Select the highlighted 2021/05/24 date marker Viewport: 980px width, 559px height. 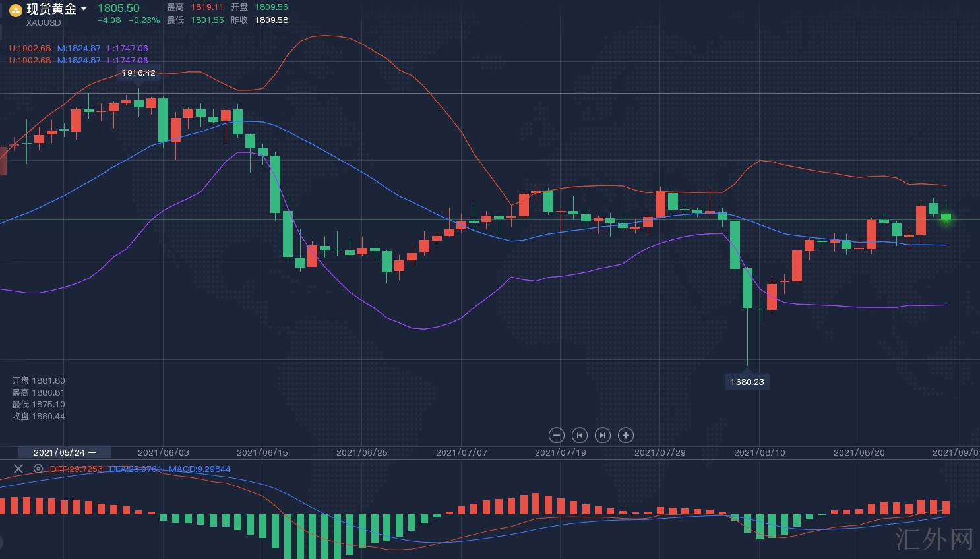(x=64, y=452)
